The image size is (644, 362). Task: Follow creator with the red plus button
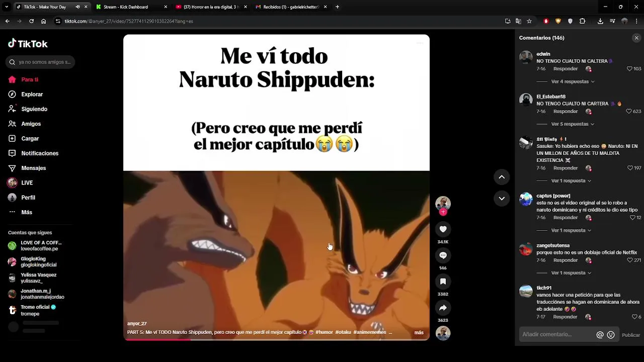(x=443, y=212)
